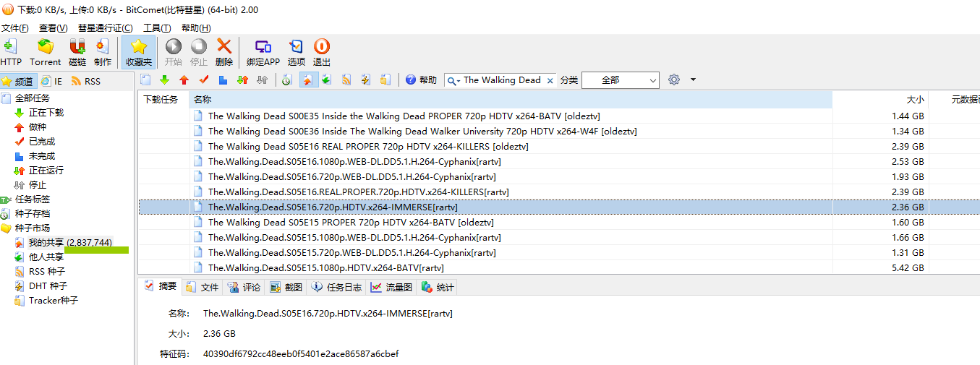Switch to the IE sidebar tab

pos(51,82)
